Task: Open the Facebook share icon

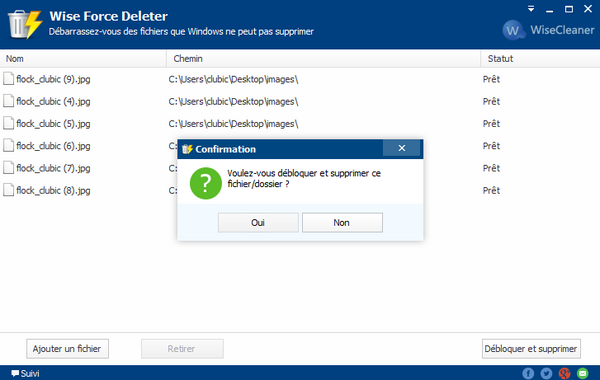Action: click(528, 373)
